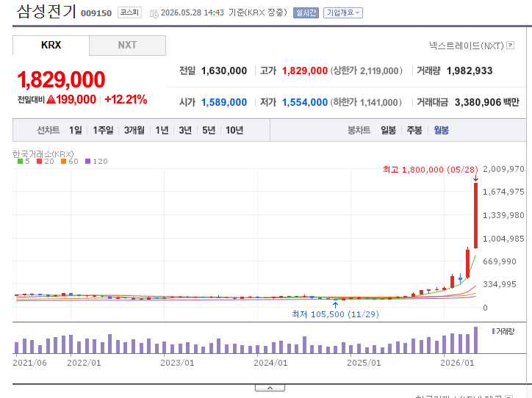Image resolution: width=532 pixels, height=398 pixels.
Task: Click the current price 1,829,000
Action: [x=61, y=79]
